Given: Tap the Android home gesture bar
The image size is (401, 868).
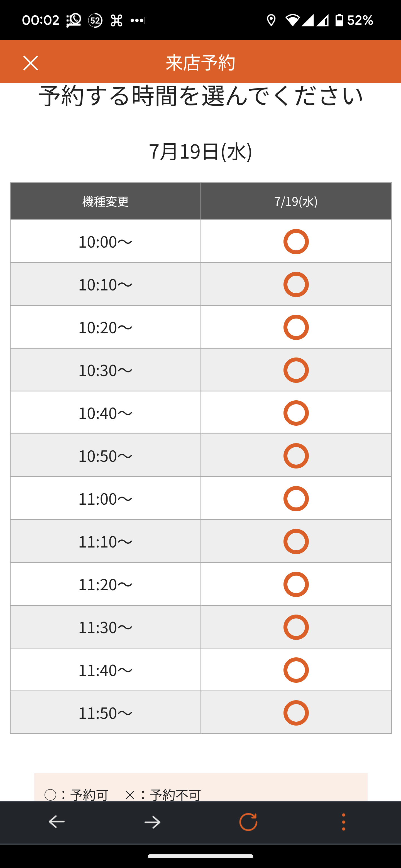Looking at the screenshot, I should (200, 856).
